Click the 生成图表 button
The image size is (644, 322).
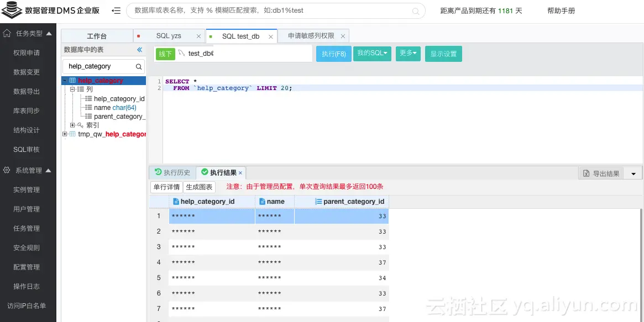[199, 187]
